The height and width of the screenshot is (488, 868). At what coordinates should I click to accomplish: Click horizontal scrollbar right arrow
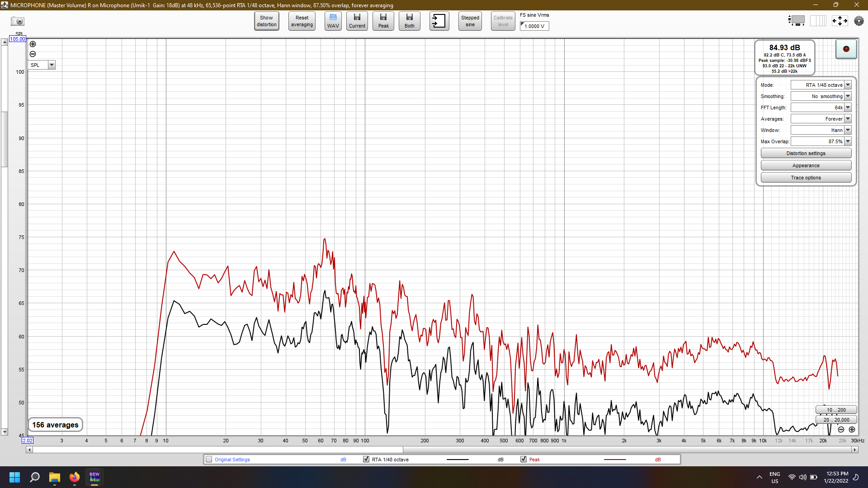coord(855,450)
